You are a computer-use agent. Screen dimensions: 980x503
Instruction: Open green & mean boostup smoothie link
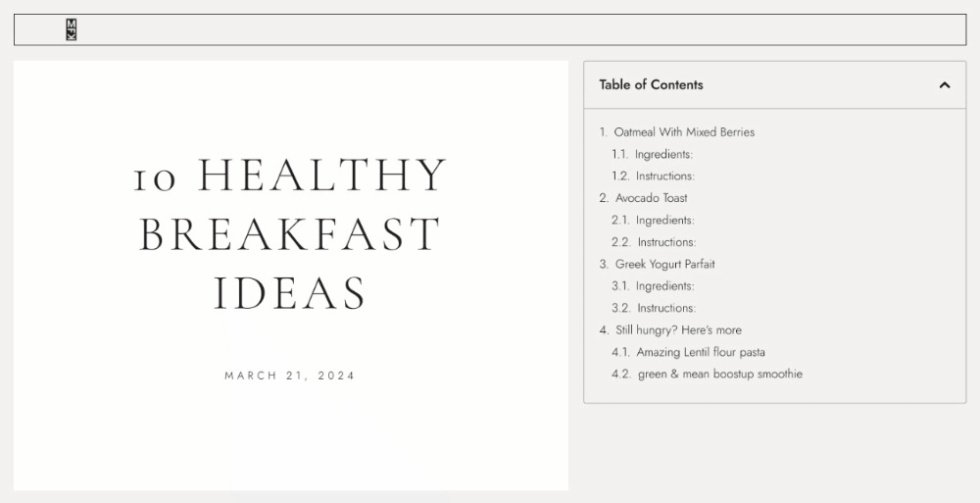coord(720,375)
